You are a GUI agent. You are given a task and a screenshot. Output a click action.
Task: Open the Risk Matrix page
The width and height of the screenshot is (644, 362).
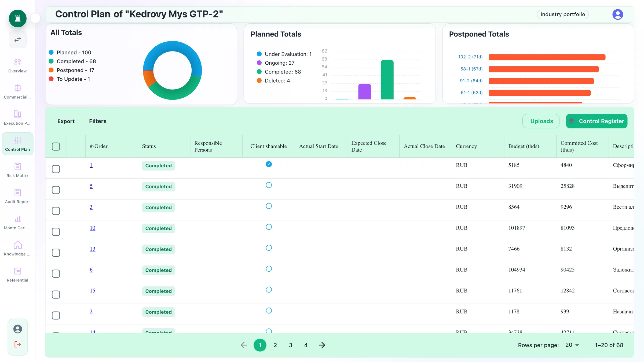tap(17, 170)
